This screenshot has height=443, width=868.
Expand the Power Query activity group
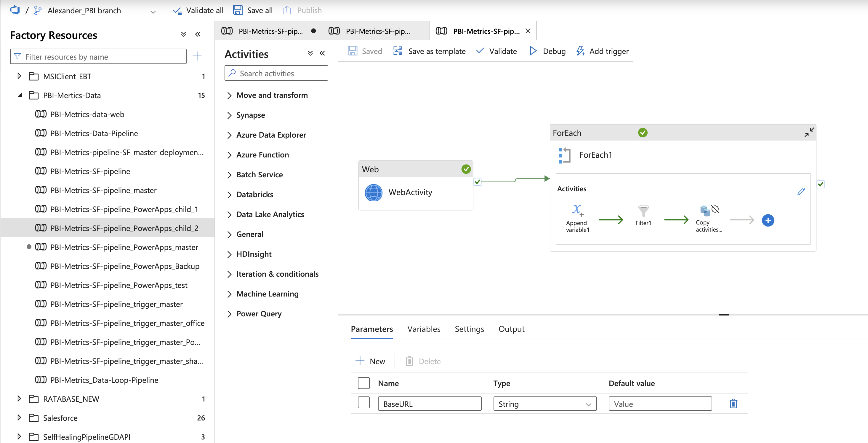pos(229,314)
